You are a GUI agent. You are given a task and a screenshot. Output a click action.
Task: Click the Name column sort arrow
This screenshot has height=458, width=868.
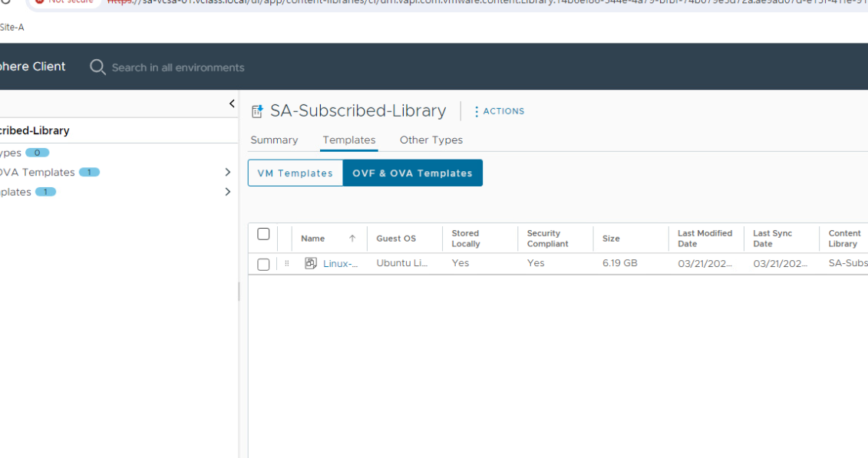(352, 239)
